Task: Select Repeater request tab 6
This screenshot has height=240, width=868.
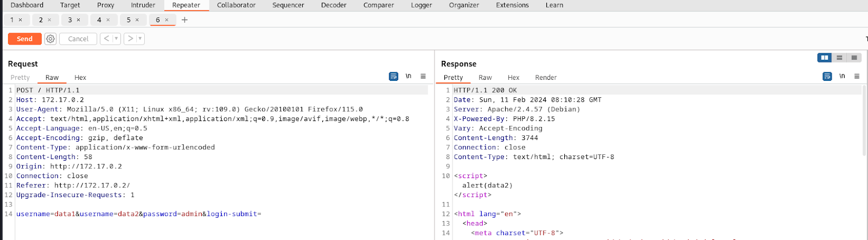Action: [x=158, y=20]
